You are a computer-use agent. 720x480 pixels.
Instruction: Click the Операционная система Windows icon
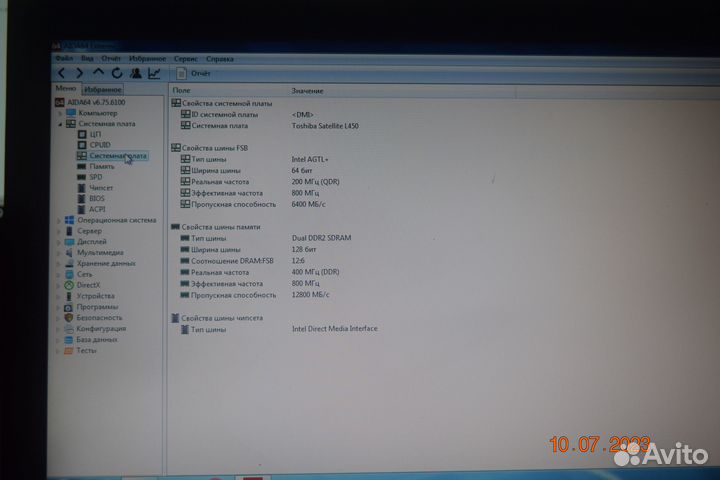pyautogui.click(x=69, y=220)
